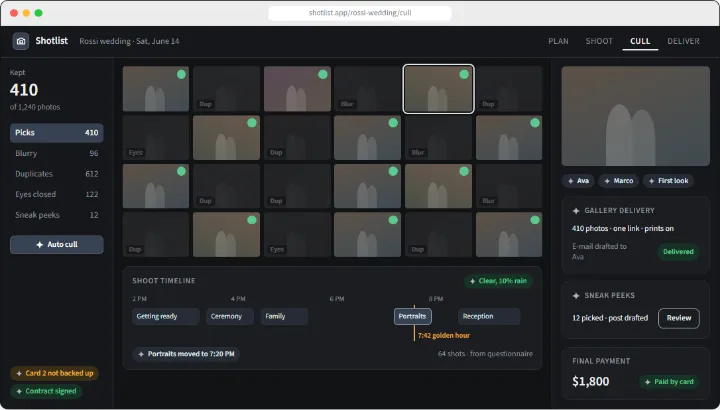Click the SHOOT TIMELINE heading

coord(163,281)
